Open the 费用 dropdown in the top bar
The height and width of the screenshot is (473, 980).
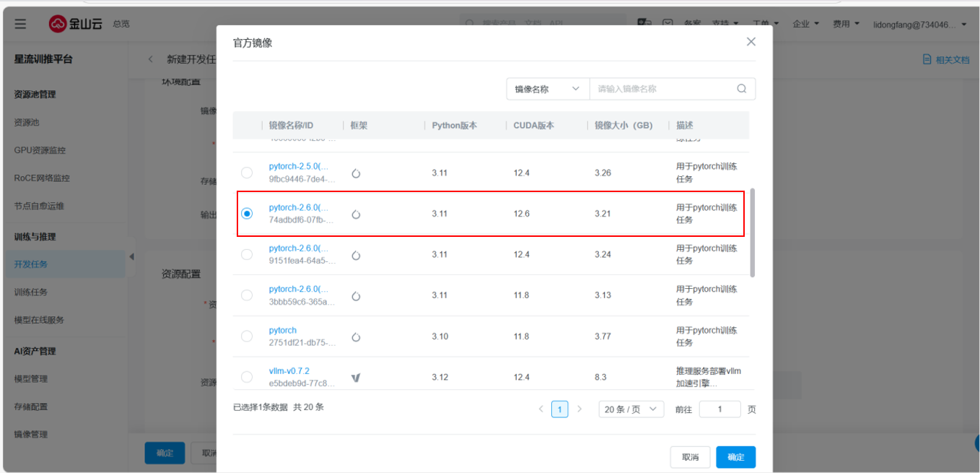[x=846, y=24]
